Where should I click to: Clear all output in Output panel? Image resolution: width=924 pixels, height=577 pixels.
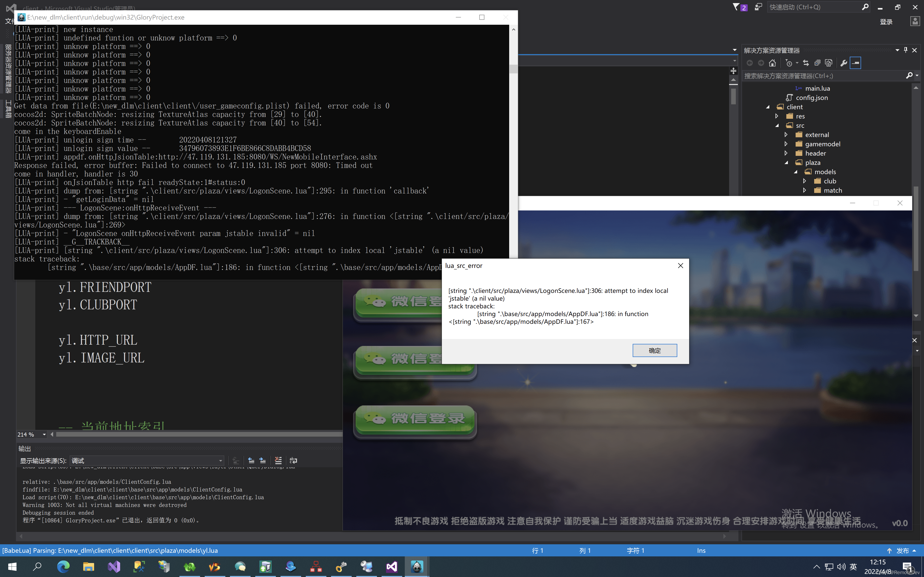click(278, 461)
